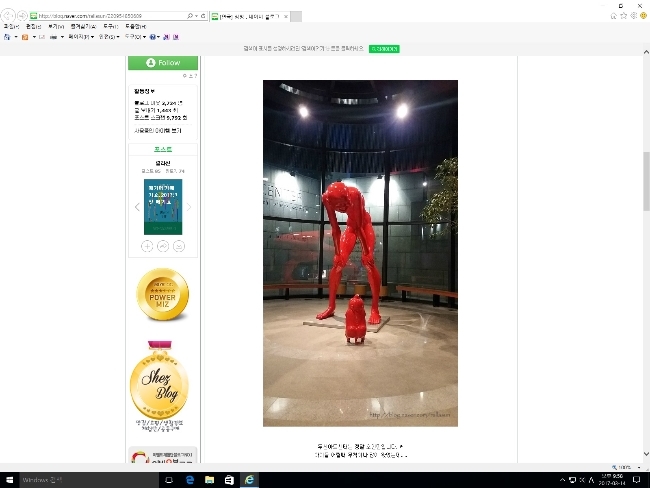
Task: Open the Help (도움말) menu
Action: click(x=136, y=26)
